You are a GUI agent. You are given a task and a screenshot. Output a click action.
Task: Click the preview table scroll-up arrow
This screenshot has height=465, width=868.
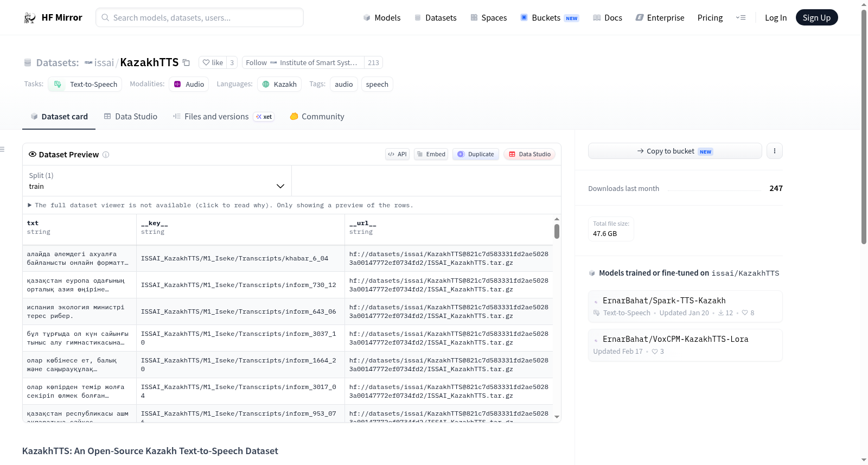pos(557,219)
